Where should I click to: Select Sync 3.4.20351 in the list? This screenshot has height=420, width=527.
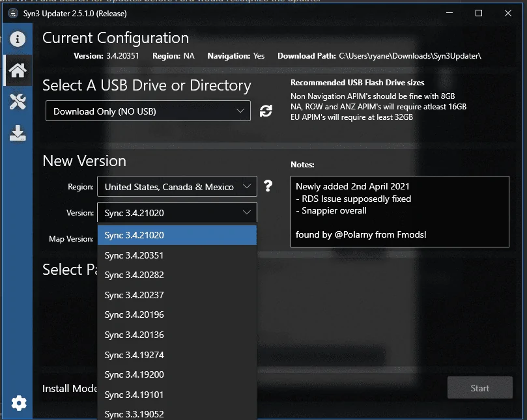coord(177,255)
